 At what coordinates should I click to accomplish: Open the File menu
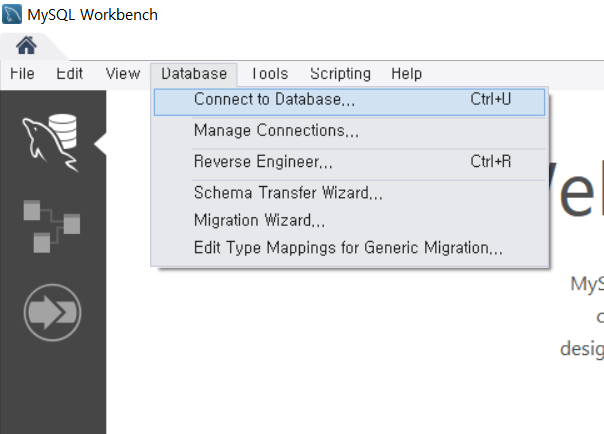[22, 73]
